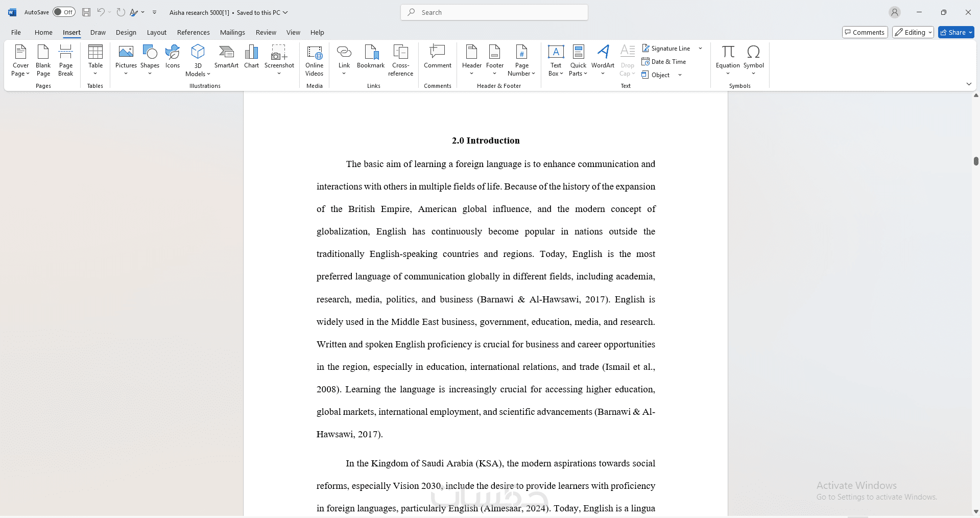Open the Drop Cap menu
This screenshot has width=980, height=518.
point(628,60)
